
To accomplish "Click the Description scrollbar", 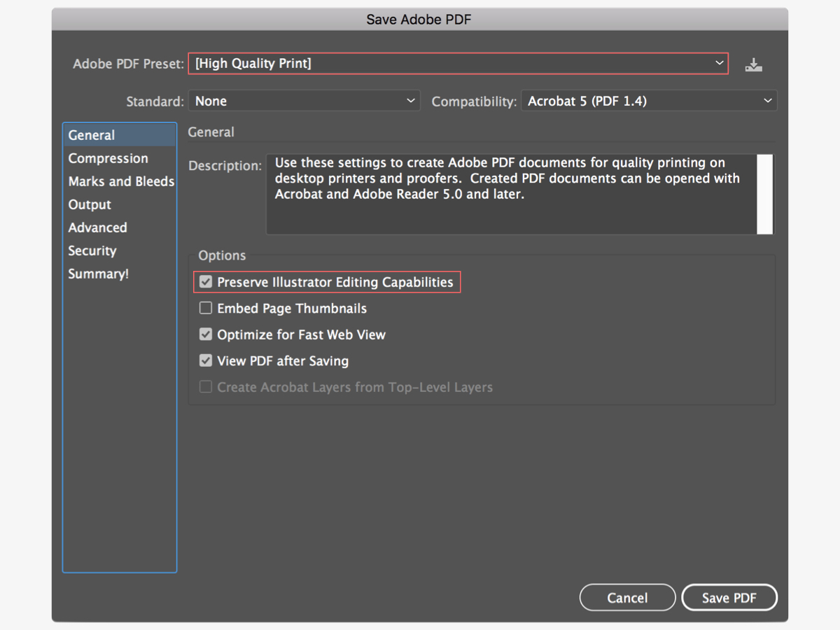I will coord(765,192).
